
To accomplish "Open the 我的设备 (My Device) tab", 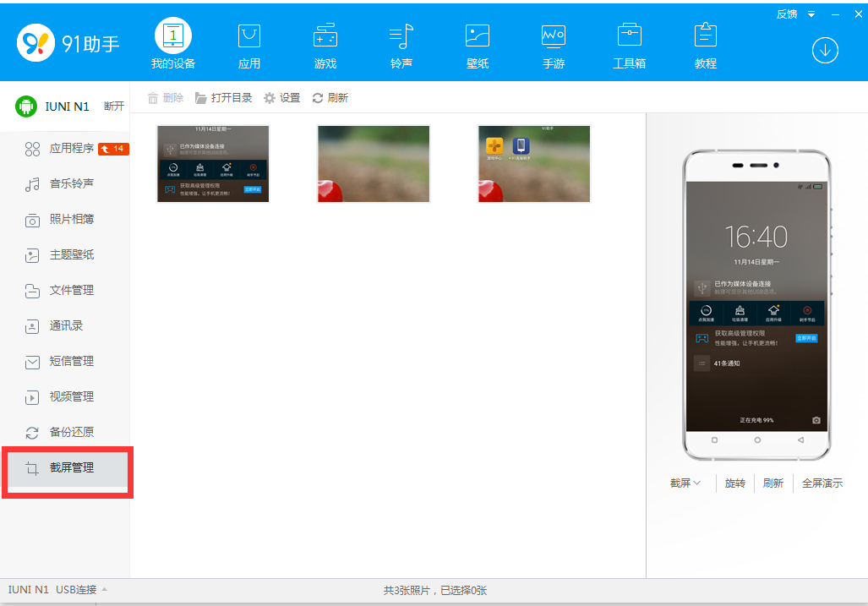I will 173,44.
